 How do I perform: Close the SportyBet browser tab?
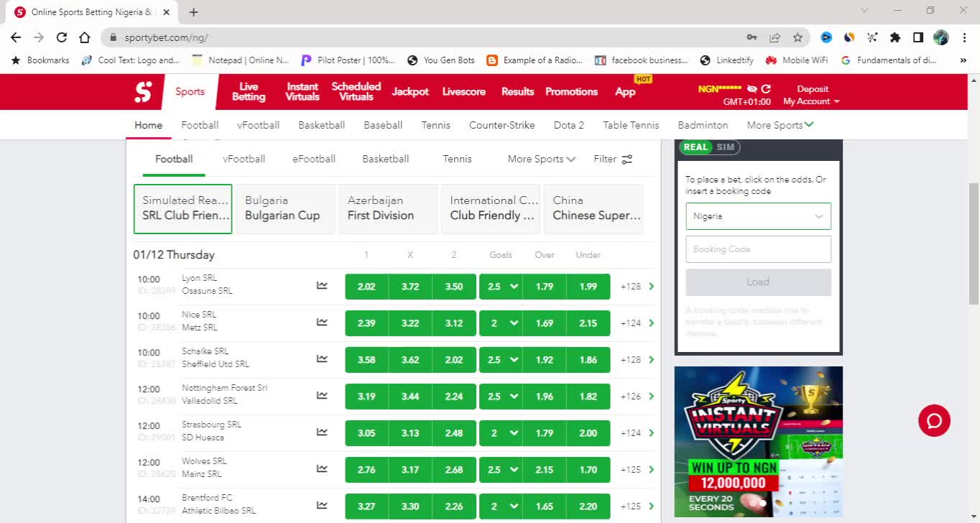166,12
